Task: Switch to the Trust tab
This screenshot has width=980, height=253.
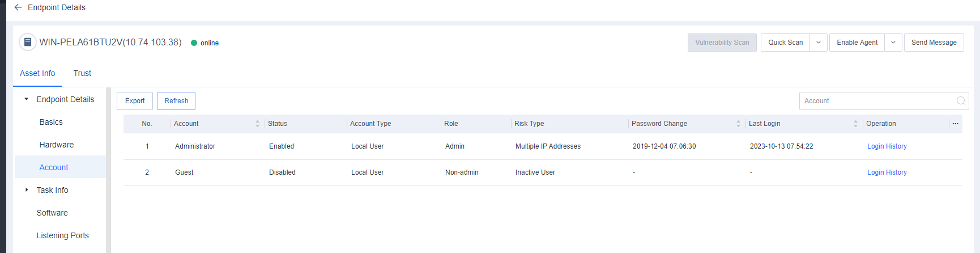Action: pyautogui.click(x=82, y=73)
